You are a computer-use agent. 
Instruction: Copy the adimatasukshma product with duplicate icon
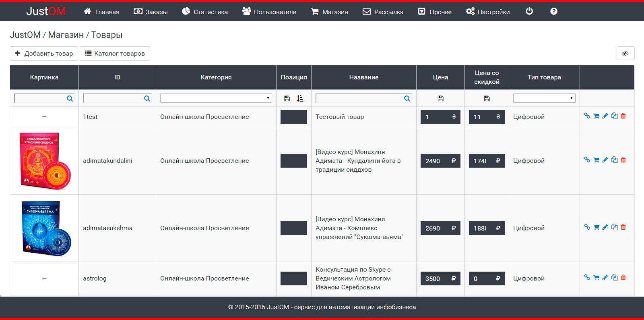click(x=614, y=227)
